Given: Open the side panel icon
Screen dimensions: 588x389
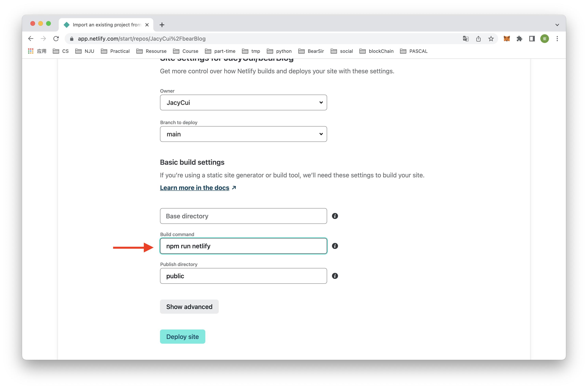Looking at the screenshot, I should click(x=532, y=39).
